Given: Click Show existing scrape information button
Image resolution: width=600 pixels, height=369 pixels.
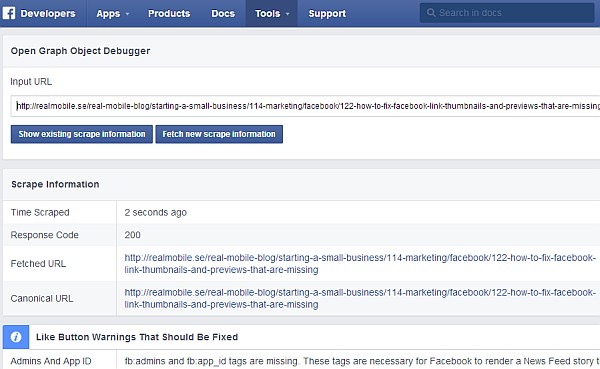Looking at the screenshot, I should pyautogui.click(x=82, y=134).
